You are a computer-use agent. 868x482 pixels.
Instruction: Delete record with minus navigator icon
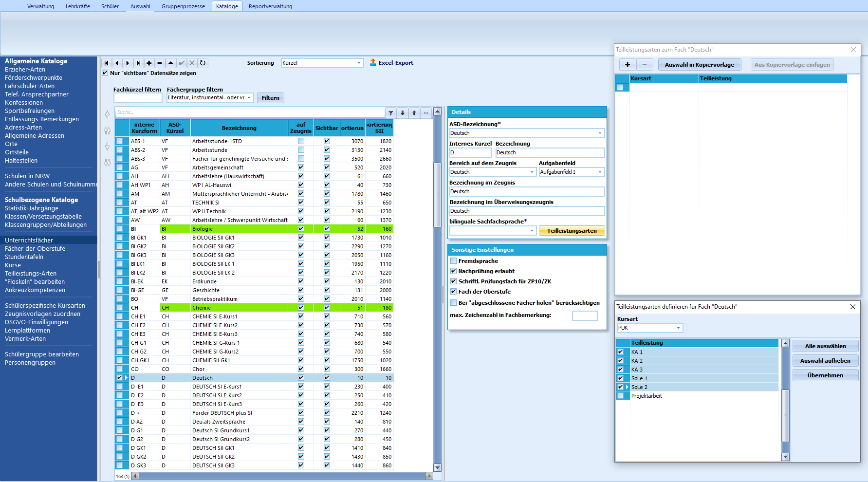pos(160,63)
